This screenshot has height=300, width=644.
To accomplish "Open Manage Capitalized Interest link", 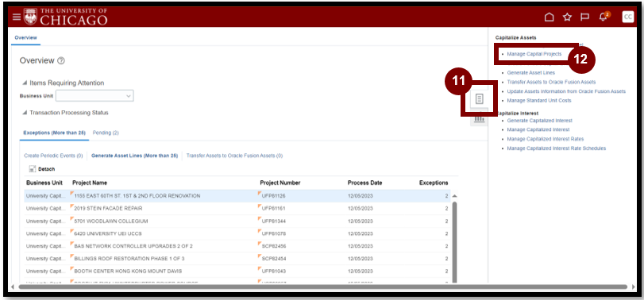I will point(538,129).
